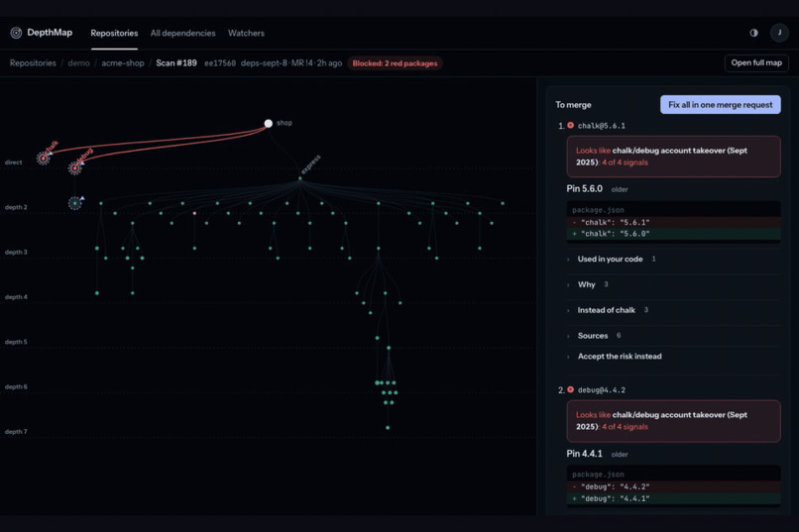
Task: Expand the Why section
Action: pyautogui.click(x=673, y=284)
